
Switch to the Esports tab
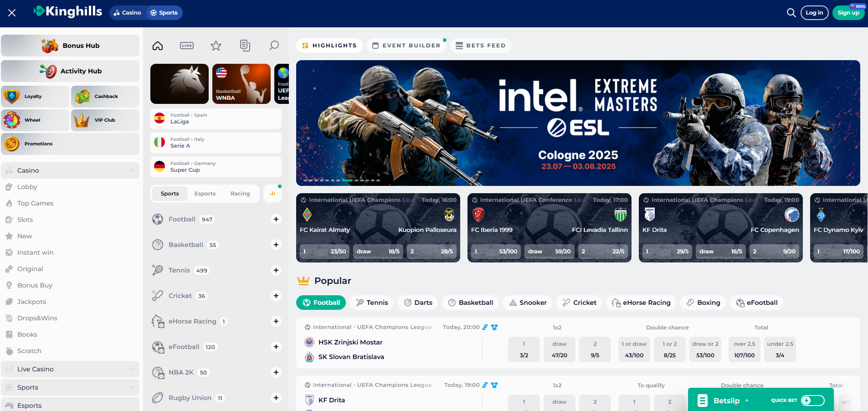tap(205, 194)
